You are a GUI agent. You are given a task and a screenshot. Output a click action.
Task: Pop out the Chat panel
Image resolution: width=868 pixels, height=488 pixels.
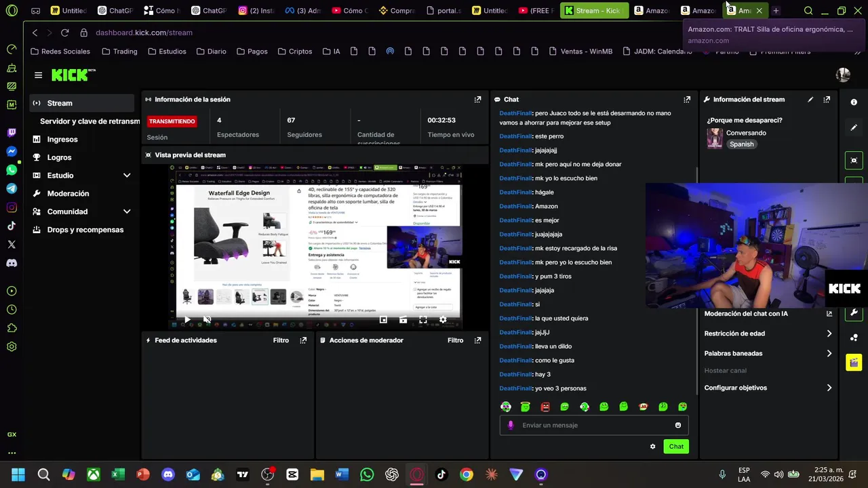pos(687,99)
